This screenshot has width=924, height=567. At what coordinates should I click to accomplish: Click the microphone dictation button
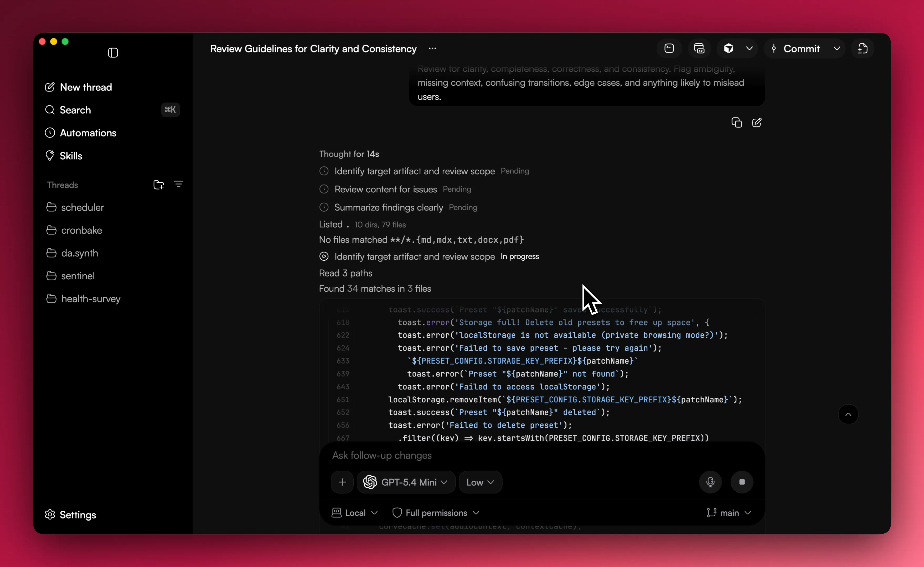pyautogui.click(x=710, y=482)
